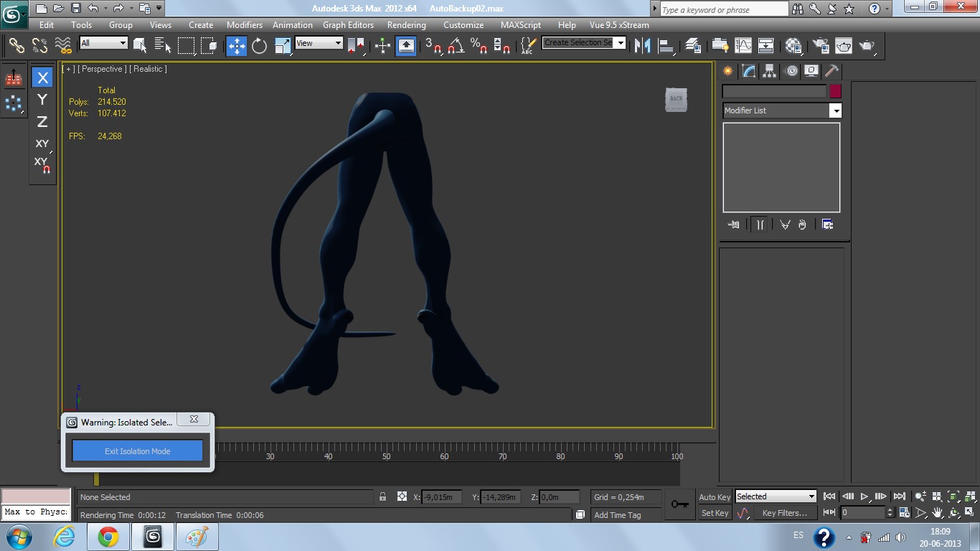The width and height of the screenshot is (980, 551).
Task: Select the Rotate tool in the toolbar
Action: [259, 46]
